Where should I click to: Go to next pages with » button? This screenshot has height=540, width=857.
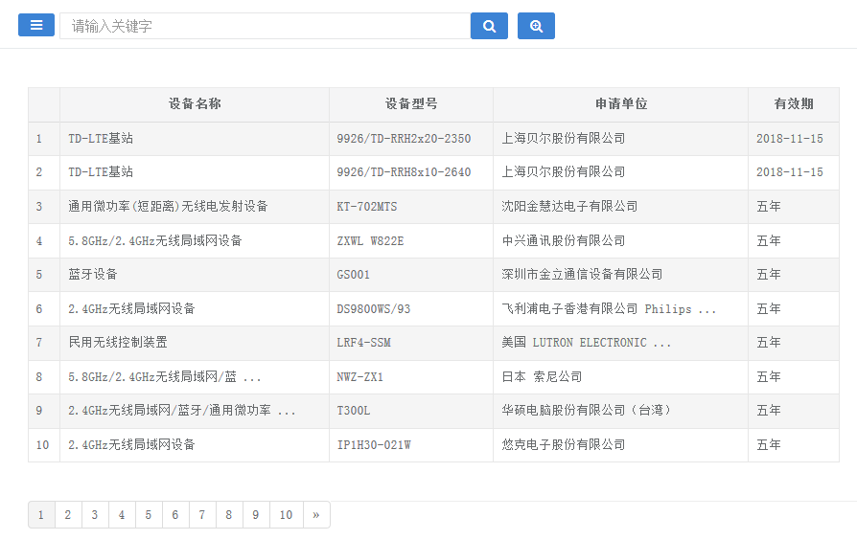315,515
